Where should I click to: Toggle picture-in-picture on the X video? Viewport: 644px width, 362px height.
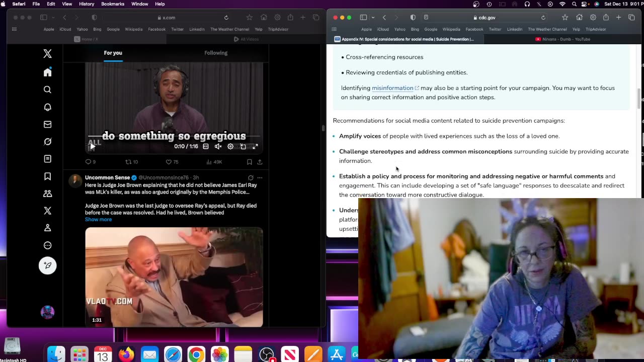(x=243, y=146)
